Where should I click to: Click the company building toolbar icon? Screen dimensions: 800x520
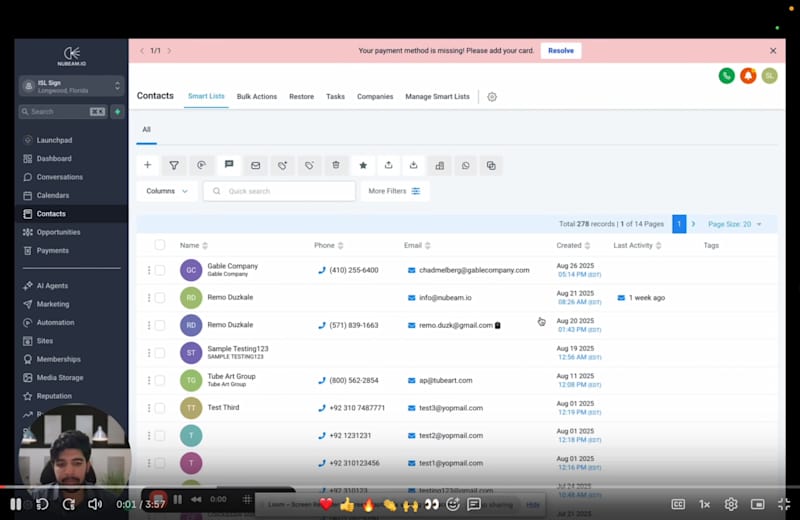(439, 165)
